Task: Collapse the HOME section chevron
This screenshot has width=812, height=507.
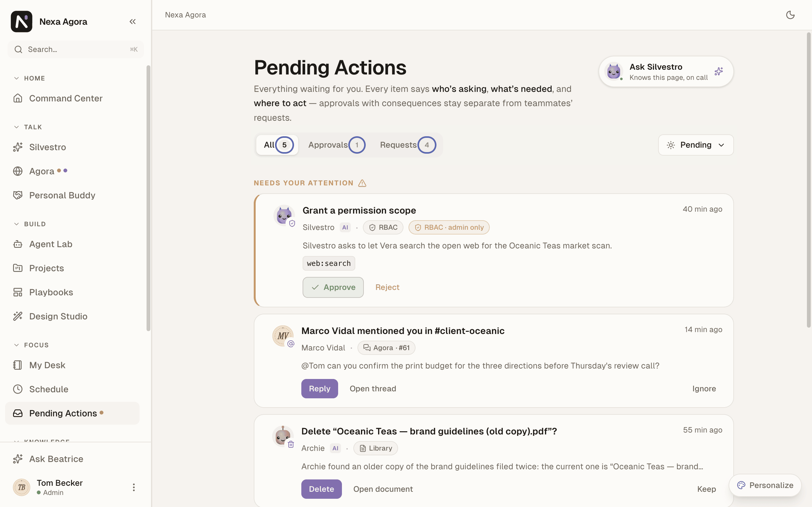Action: (x=16, y=78)
